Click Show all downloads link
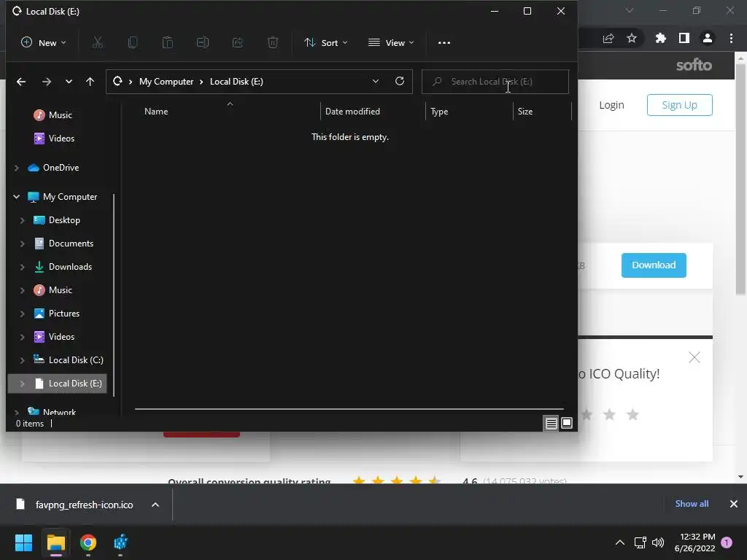 click(x=692, y=504)
